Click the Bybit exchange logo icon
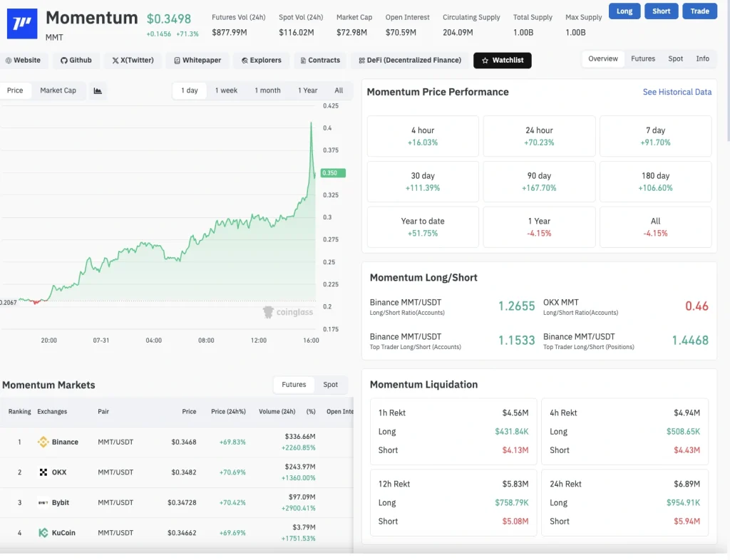730x560 pixels. pyautogui.click(x=43, y=502)
